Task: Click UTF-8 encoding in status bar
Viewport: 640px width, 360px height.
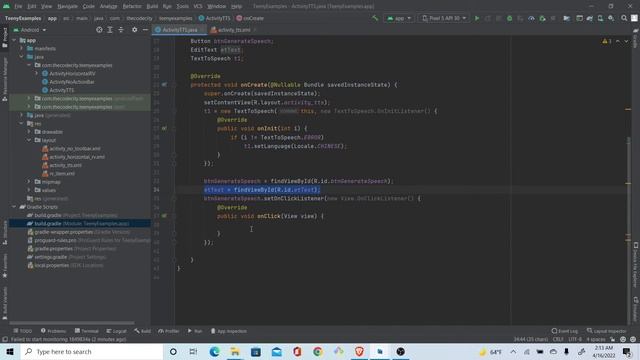Action: click(x=574, y=339)
